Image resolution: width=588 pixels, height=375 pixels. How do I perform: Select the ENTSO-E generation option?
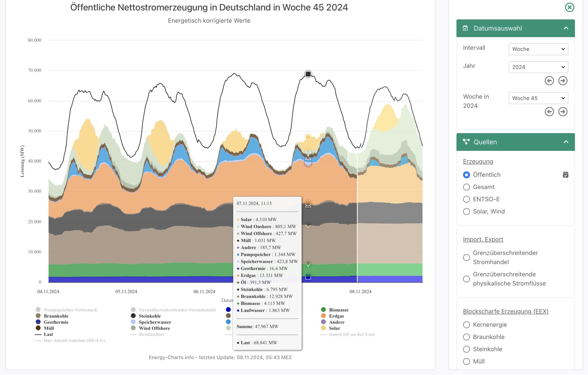(466, 199)
